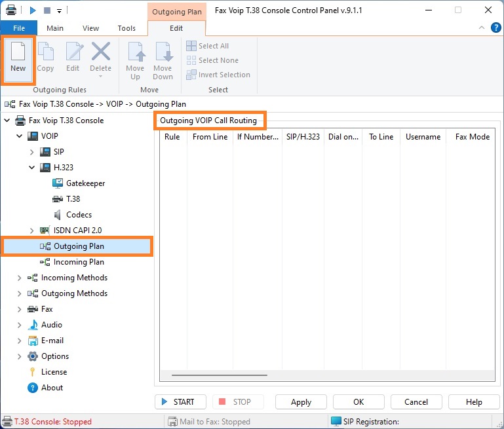Click the Edit rule icon
The height and width of the screenshot is (429, 504).
tap(74, 51)
